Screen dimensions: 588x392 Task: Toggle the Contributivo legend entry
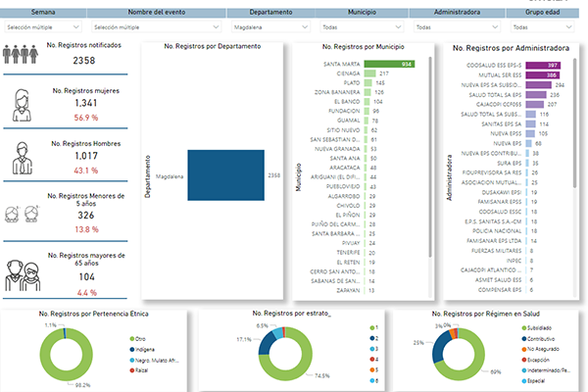click(538, 339)
